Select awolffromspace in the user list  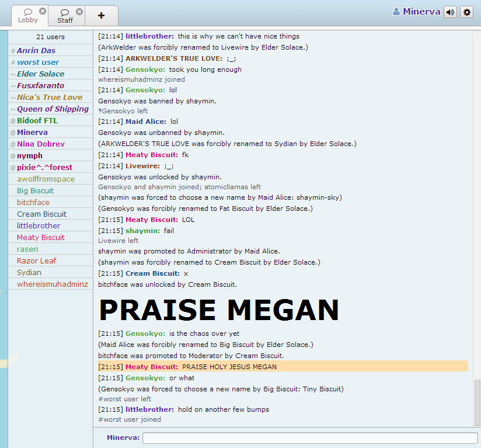tap(51, 179)
